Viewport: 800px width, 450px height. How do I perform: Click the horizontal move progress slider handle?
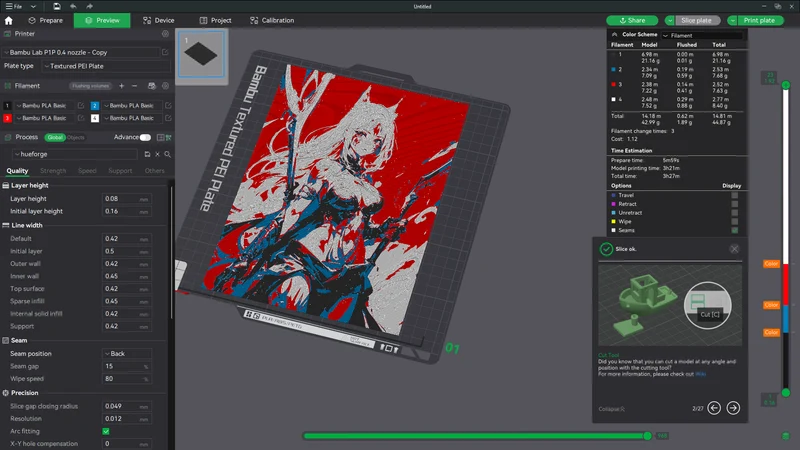[x=647, y=436]
